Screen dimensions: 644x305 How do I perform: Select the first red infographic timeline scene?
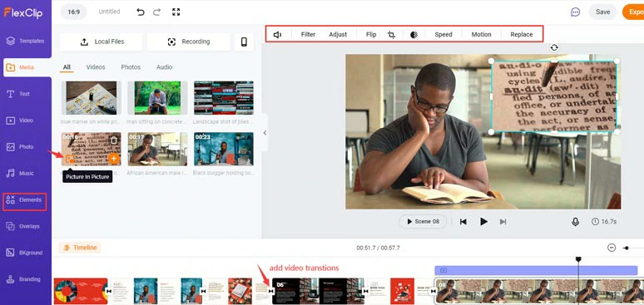click(x=81, y=291)
